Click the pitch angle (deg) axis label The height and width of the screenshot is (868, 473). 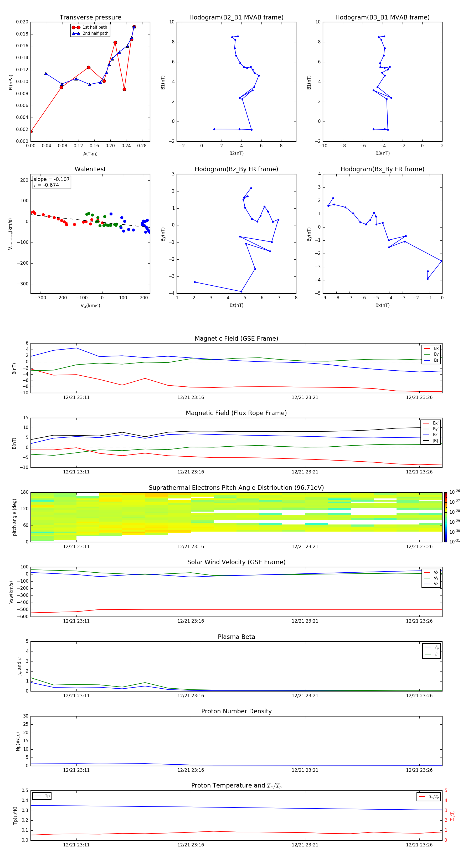14,517
